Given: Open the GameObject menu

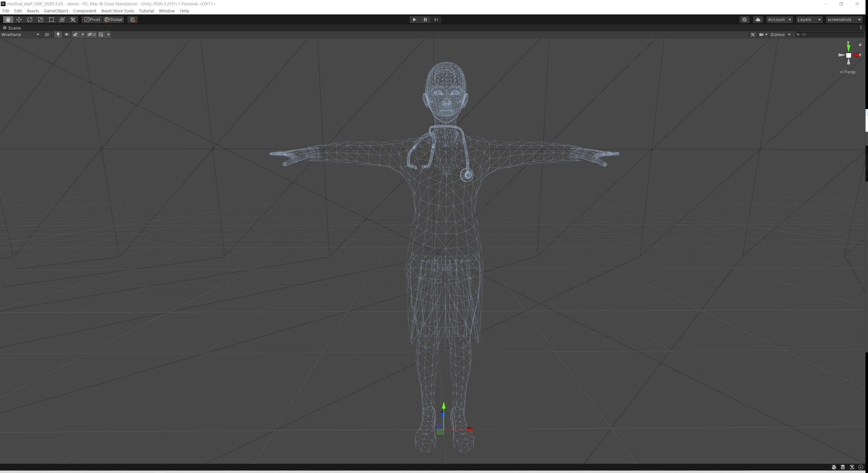Looking at the screenshot, I should point(56,11).
